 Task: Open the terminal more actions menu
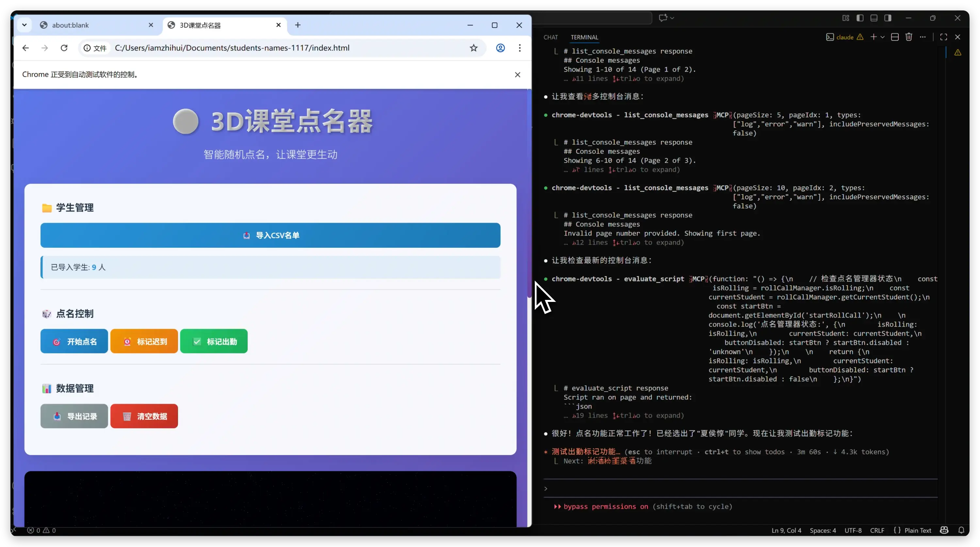923,37
